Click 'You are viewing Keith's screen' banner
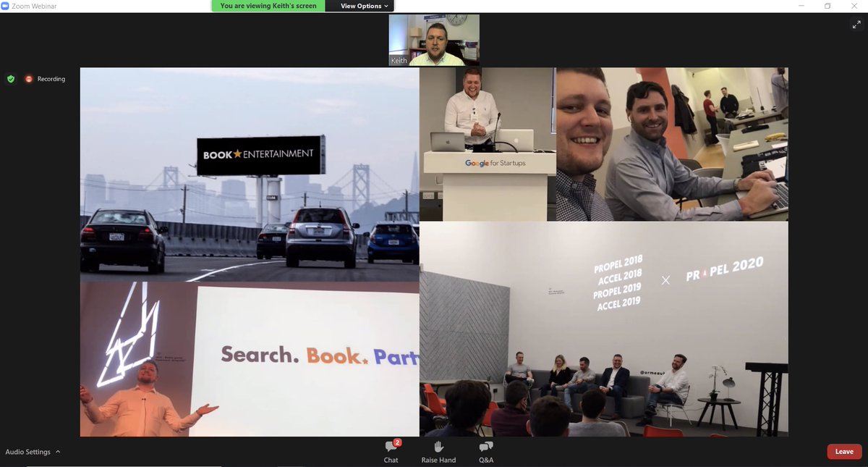This screenshot has width=868, height=467. pos(268,6)
